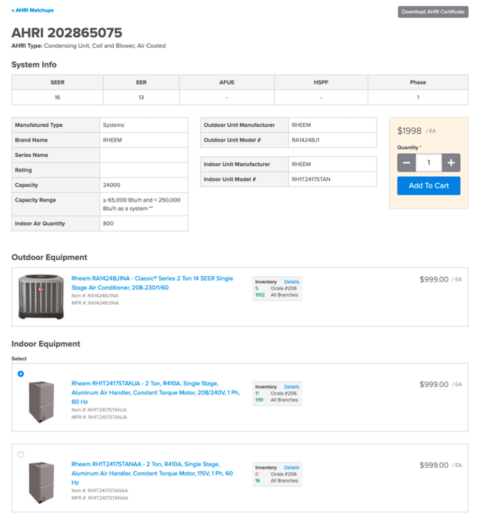Screen dimensions: 480x526
Task: Click the quantity input field
Action: pos(429,163)
